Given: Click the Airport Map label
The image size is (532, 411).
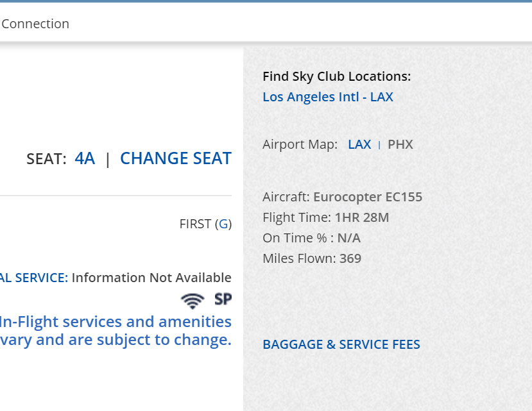Looking at the screenshot, I should tap(300, 144).
